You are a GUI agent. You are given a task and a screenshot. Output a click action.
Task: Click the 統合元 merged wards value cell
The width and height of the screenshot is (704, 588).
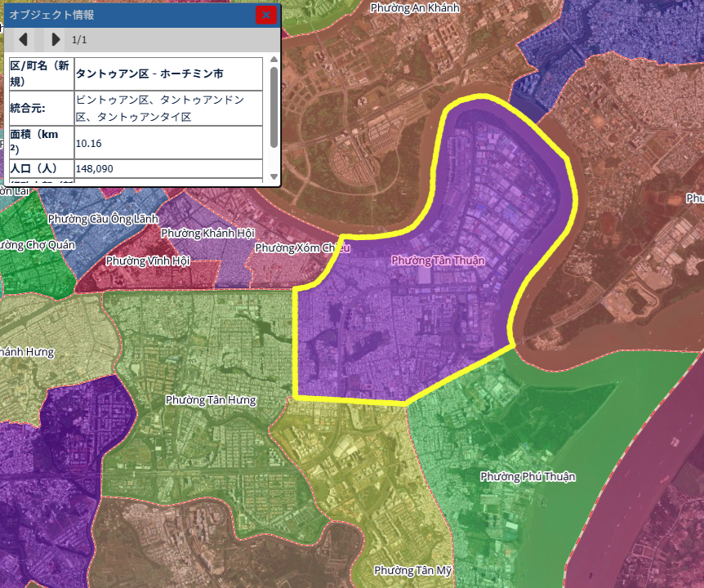167,108
